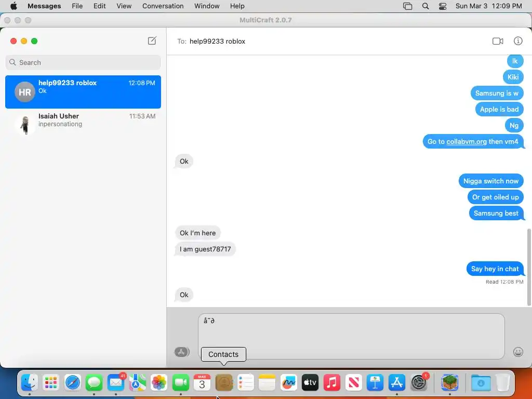Screen dimensions: 532x399
Task: Open Stage Manager icon in the menu bar
Action: click(407, 6)
